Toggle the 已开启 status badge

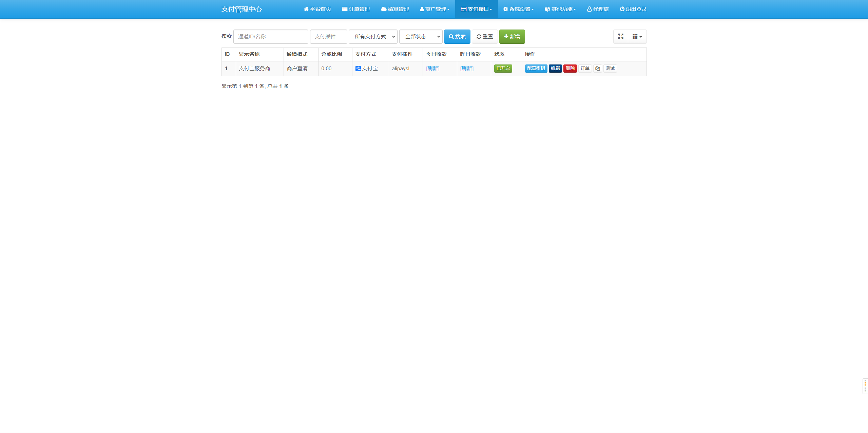pos(503,69)
